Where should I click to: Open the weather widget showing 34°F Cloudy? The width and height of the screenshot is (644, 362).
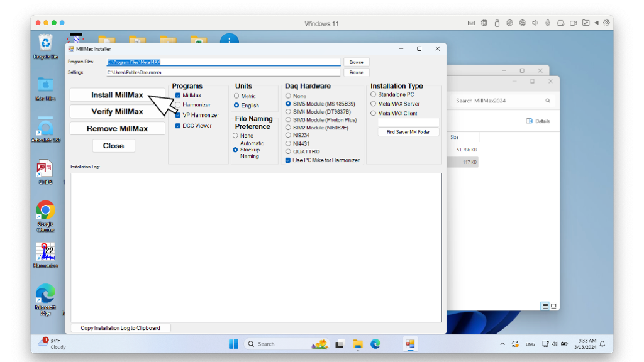[x=52, y=344]
